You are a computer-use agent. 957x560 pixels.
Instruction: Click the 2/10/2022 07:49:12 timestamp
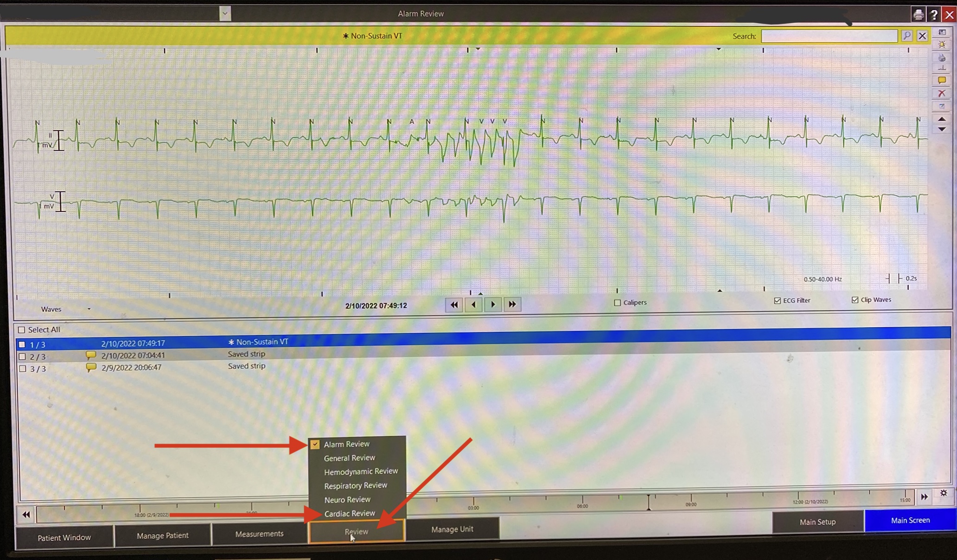[376, 306]
